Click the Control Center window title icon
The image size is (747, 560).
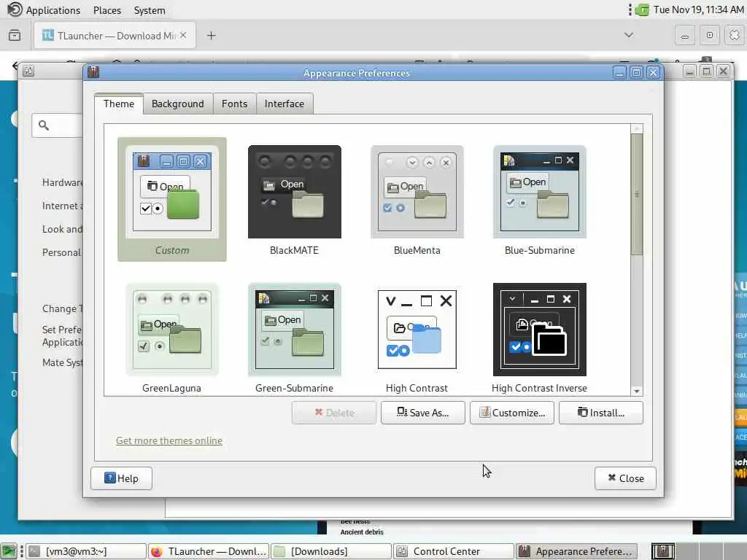point(28,71)
